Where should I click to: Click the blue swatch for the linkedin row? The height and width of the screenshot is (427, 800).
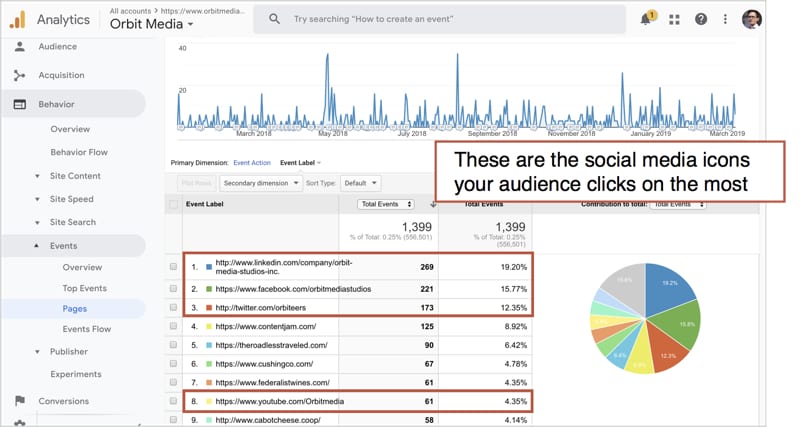209,267
